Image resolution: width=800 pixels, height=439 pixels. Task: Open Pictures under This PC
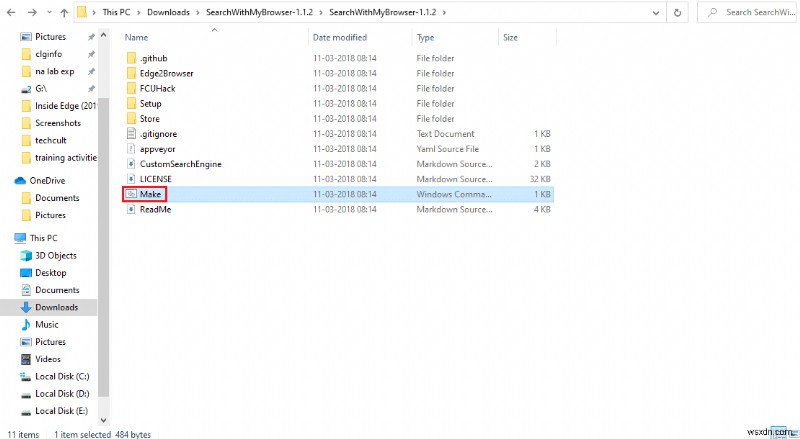coord(50,342)
